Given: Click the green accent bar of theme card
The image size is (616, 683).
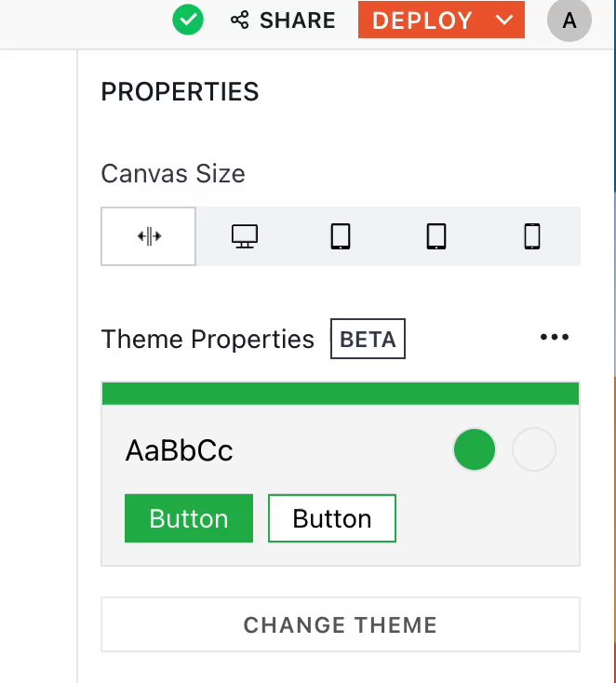Looking at the screenshot, I should (x=340, y=393).
